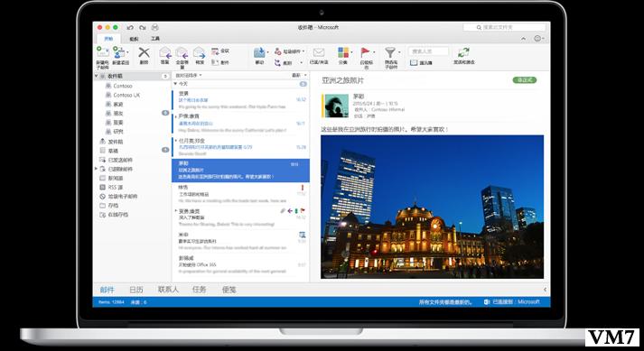The image size is (644, 351).
Task: Open the Move dropdown arrow
Action: [x=267, y=52]
